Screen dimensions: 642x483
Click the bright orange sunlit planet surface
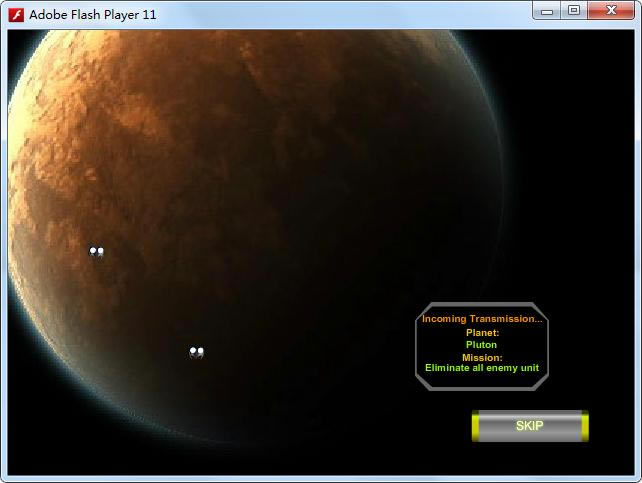pos(150,110)
